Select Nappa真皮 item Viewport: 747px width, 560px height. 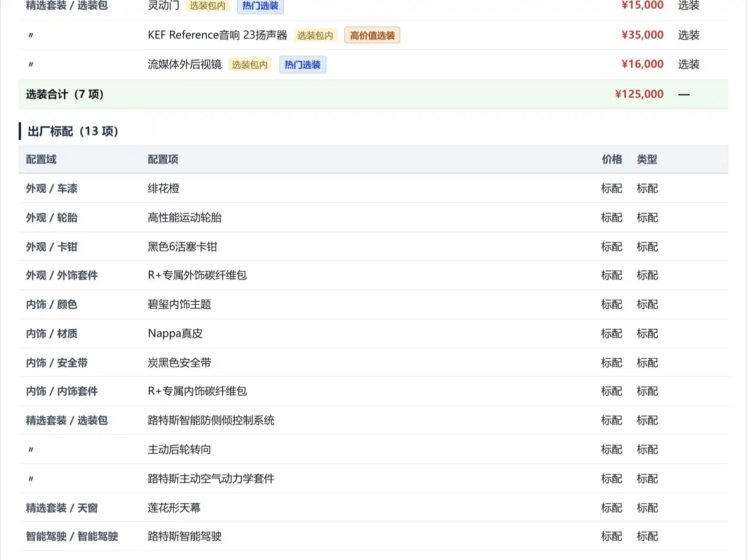coord(175,334)
